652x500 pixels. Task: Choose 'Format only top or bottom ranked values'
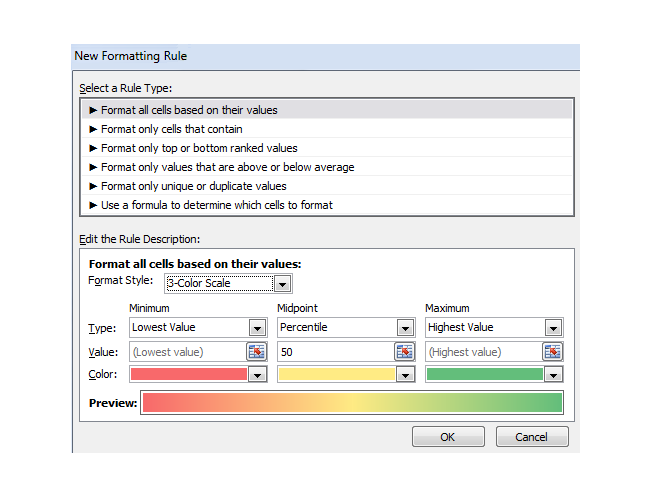[x=327, y=148]
